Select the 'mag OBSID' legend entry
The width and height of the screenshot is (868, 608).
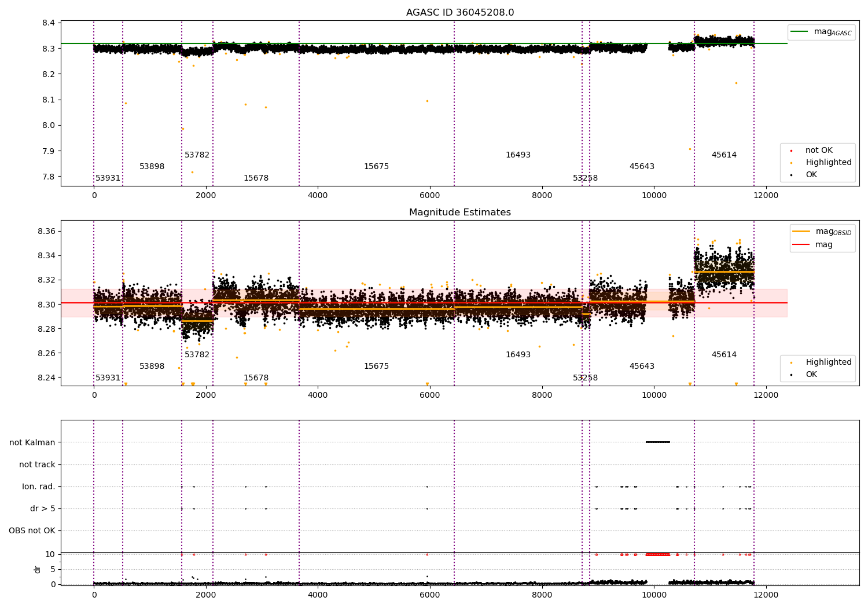click(833, 232)
